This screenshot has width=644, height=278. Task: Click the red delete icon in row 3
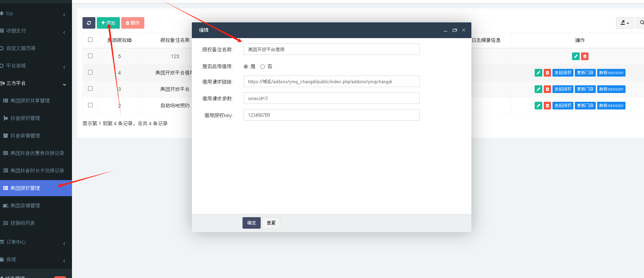tap(548, 89)
